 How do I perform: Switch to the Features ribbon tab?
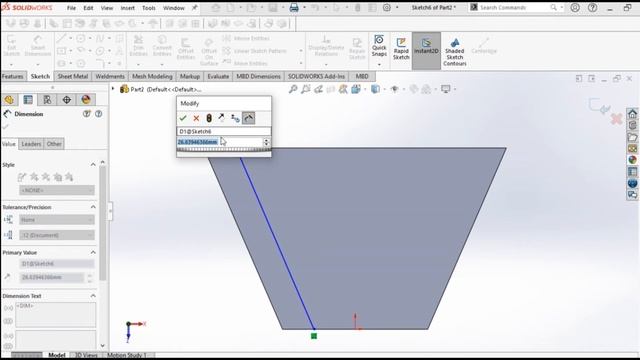tap(13, 76)
